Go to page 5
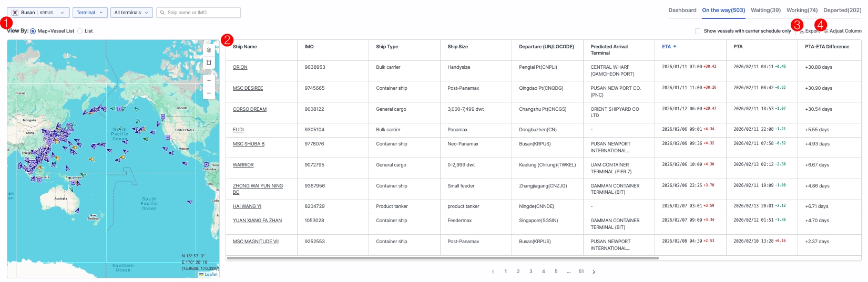 (x=556, y=272)
